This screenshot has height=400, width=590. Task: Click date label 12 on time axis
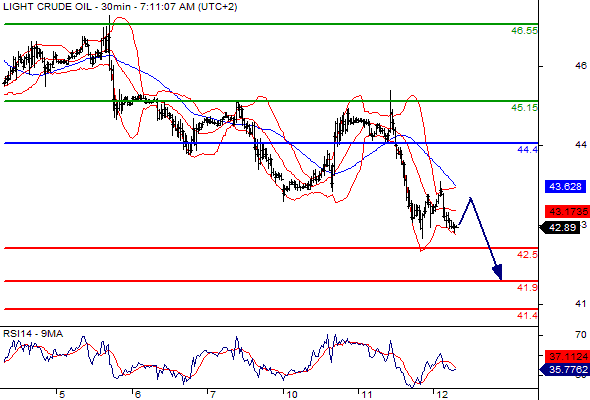(442, 395)
